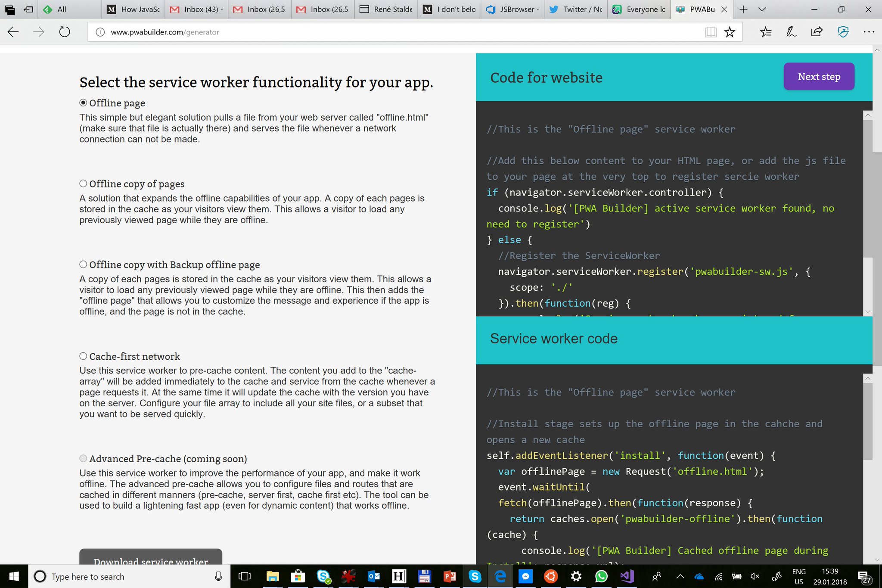Click the Next step button
Screen dimensions: 882x588
(x=819, y=77)
